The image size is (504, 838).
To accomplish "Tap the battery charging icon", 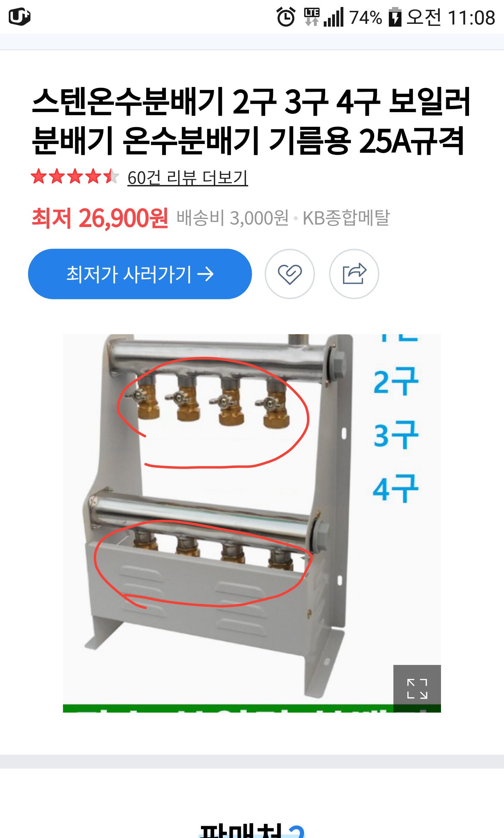I will coord(395,17).
